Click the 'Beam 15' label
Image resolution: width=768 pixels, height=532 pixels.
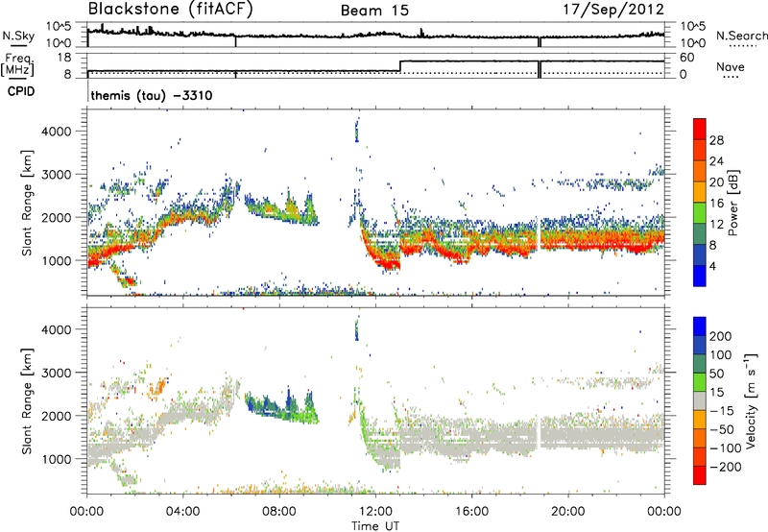click(x=374, y=11)
